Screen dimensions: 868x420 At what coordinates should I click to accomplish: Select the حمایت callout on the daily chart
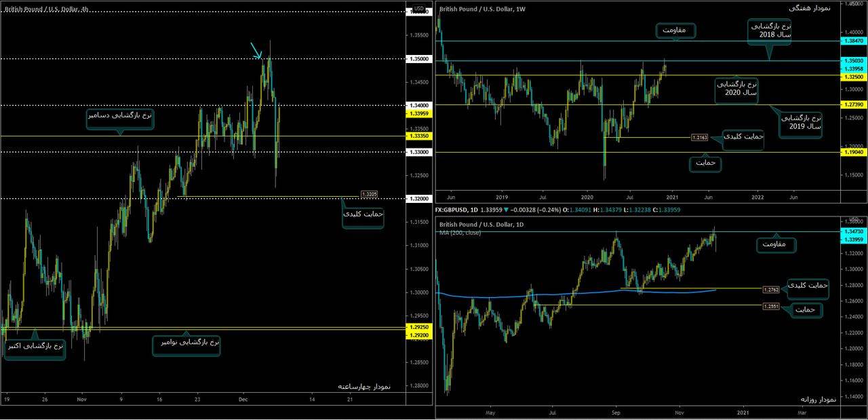(806, 310)
